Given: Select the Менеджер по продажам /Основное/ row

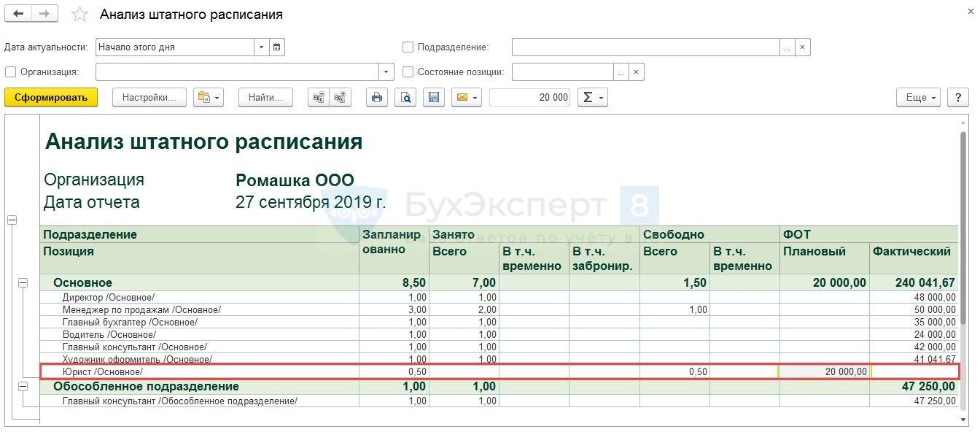Looking at the screenshot, I should pos(499,309).
